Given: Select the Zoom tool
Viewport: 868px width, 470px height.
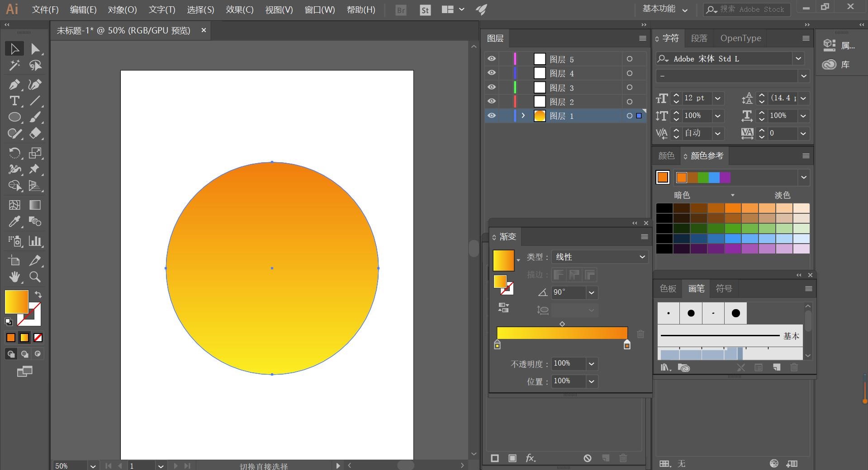Looking at the screenshot, I should click(x=35, y=277).
